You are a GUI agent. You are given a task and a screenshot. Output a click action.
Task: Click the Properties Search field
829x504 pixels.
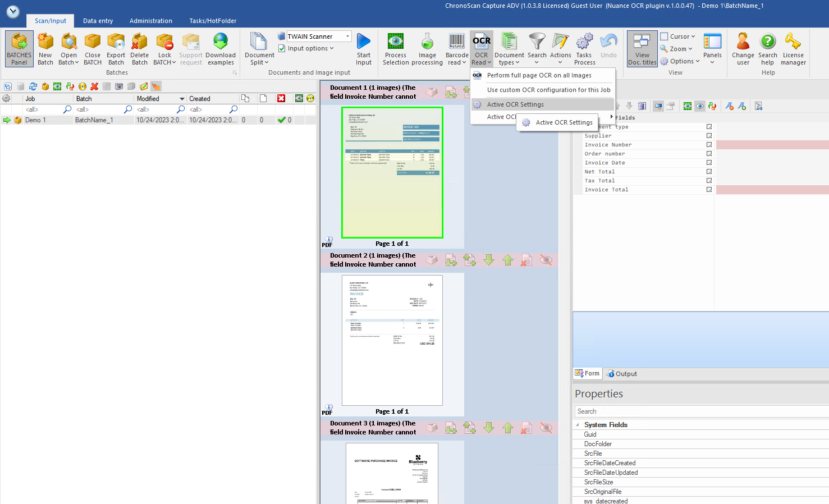700,411
